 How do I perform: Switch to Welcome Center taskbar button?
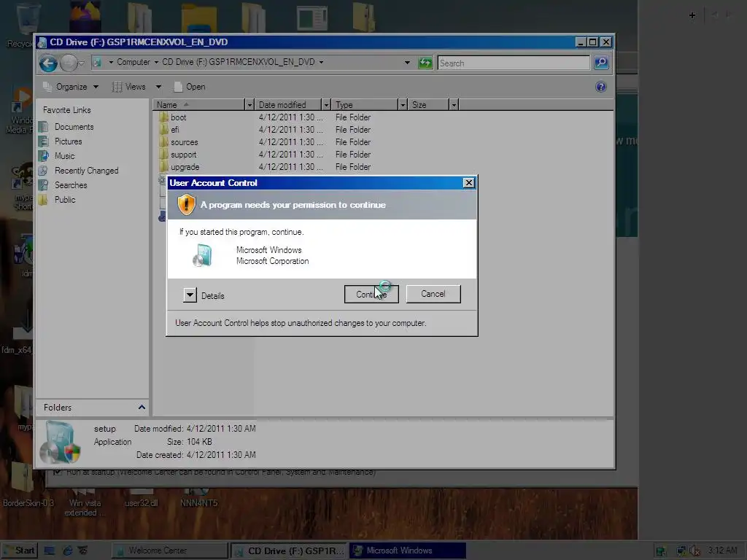click(169, 551)
